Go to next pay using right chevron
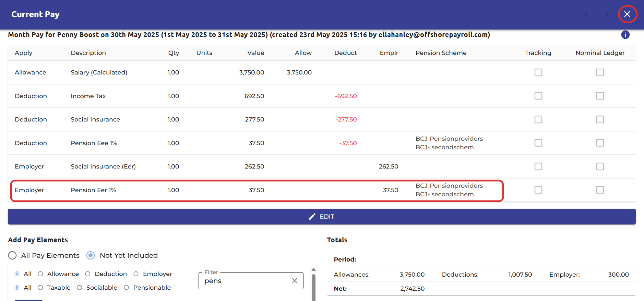 pos(607,14)
